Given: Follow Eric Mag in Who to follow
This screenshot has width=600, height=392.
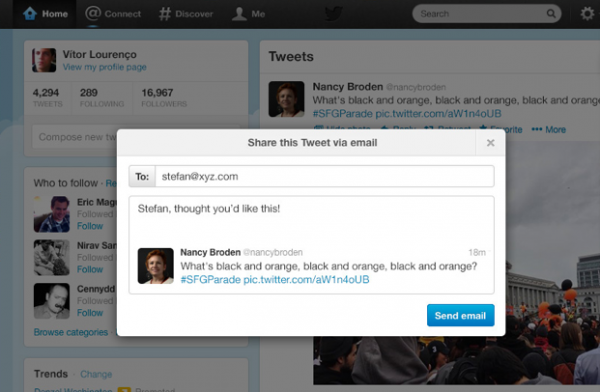Looking at the screenshot, I should pyautogui.click(x=90, y=226).
